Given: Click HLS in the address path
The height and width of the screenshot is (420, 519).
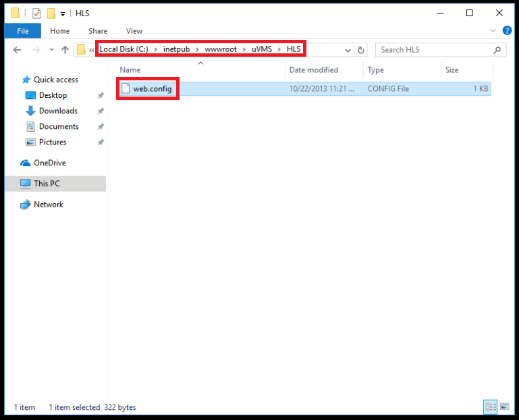Looking at the screenshot, I should pyautogui.click(x=294, y=49).
